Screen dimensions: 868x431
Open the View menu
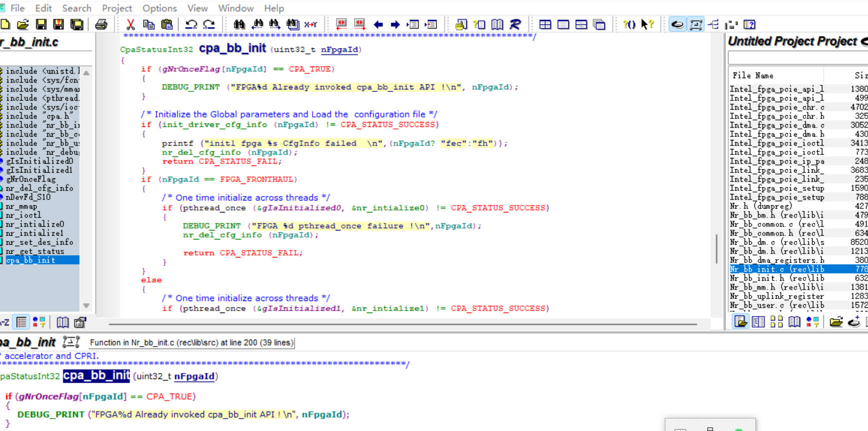[197, 8]
